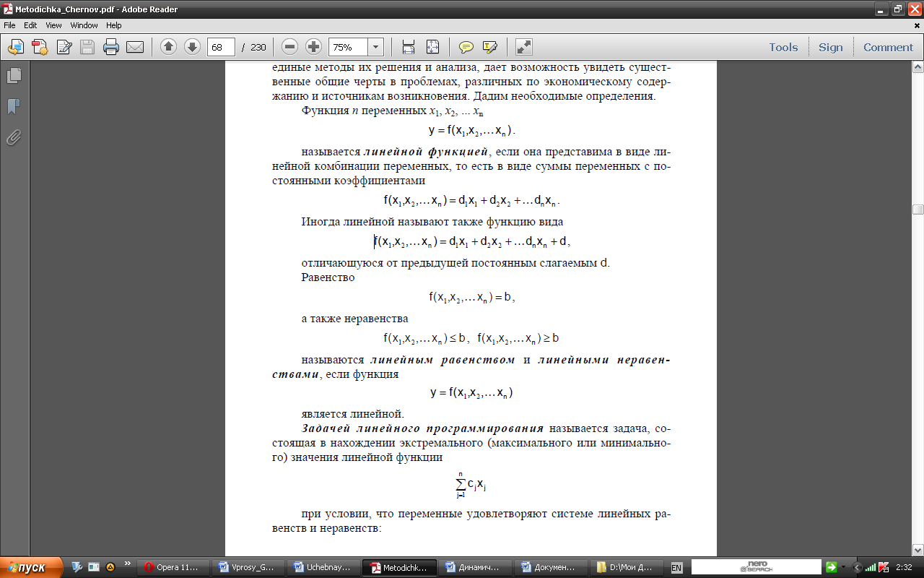Click the Show Desktop quick launch icon
The width and height of the screenshot is (924, 578).
point(93,567)
